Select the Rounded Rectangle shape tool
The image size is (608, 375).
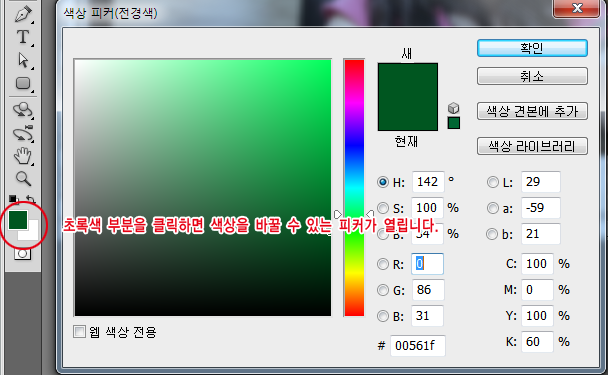tap(23, 83)
